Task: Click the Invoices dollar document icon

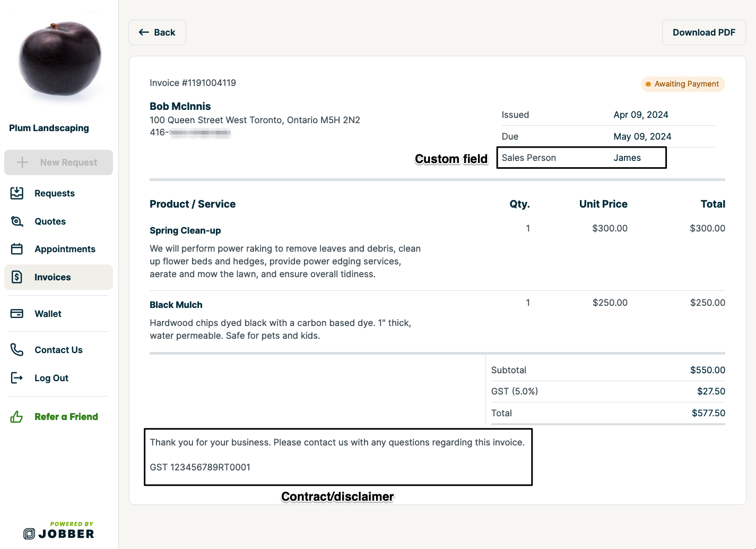Action: pos(17,277)
